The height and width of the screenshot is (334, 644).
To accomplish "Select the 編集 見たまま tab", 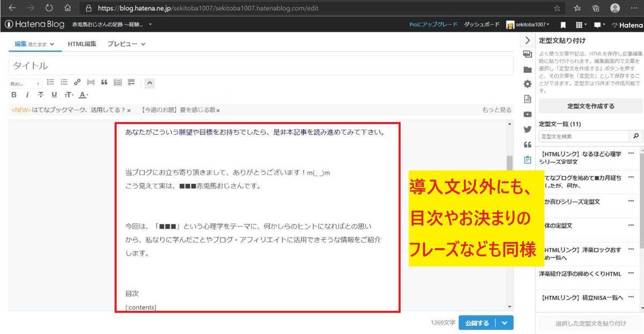I will pos(34,44).
